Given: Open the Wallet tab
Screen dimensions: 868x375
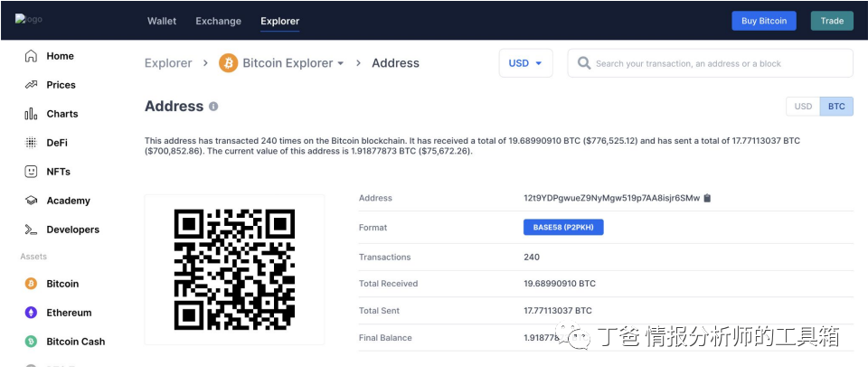Looking at the screenshot, I should 162,21.
